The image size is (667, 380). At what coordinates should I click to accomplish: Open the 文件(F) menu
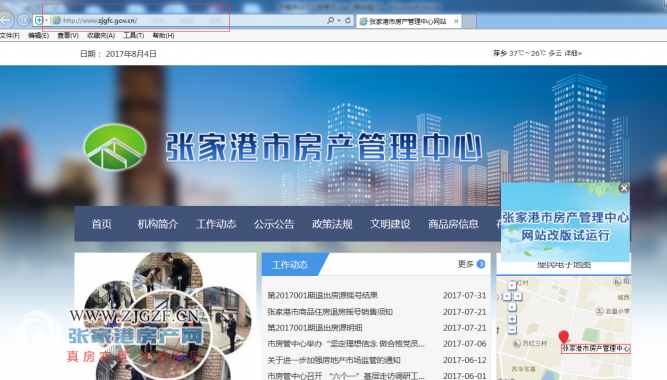[9, 35]
